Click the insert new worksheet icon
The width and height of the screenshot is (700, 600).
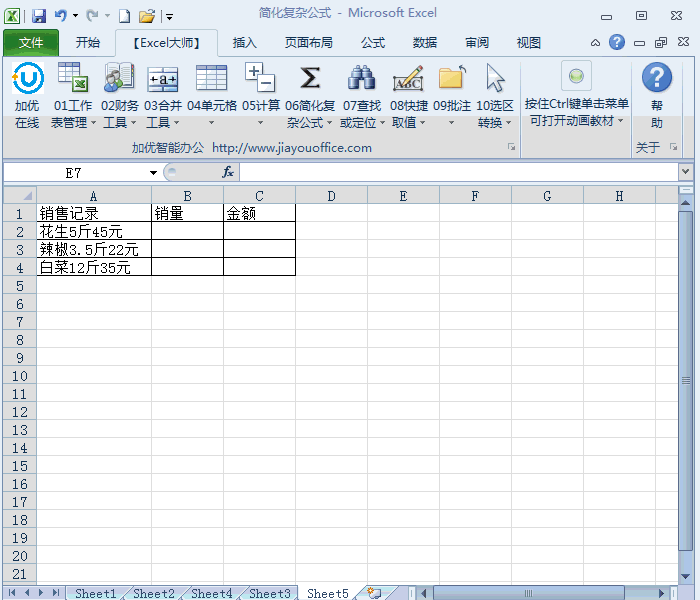tap(374, 593)
